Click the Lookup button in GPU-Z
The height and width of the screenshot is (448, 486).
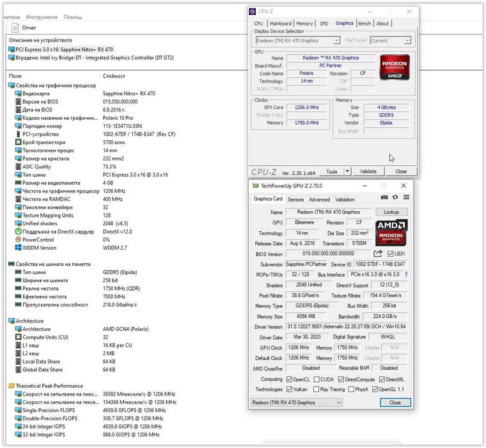pyautogui.click(x=391, y=212)
